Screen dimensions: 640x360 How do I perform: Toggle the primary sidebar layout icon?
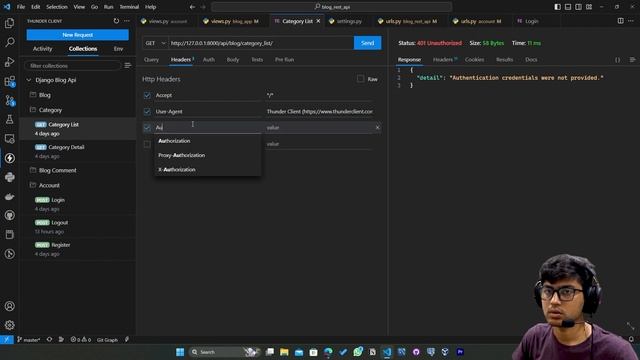pyautogui.click(x=558, y=7)
